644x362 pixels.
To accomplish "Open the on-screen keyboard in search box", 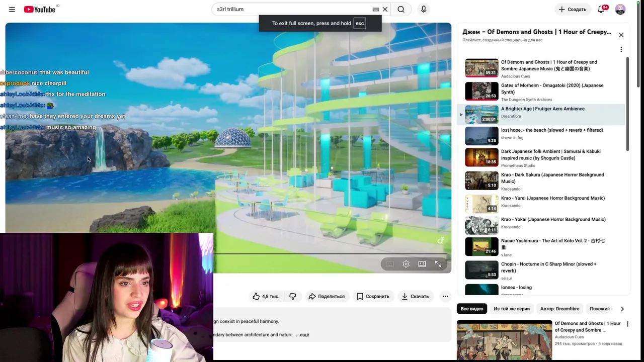I will point(375,9).
